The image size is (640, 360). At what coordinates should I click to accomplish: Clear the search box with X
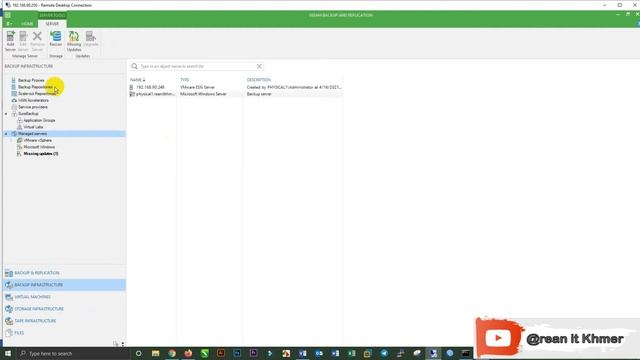(259, 66)
